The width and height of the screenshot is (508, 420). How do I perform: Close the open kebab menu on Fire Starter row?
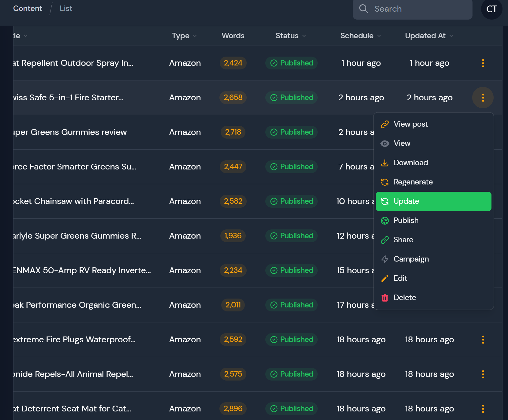[483, 98]
